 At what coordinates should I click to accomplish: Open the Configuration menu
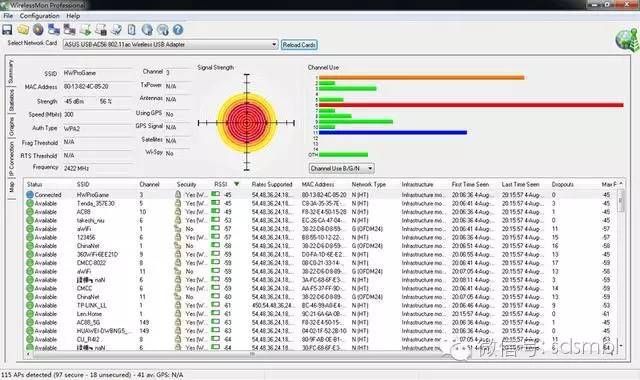coord(39,16)
